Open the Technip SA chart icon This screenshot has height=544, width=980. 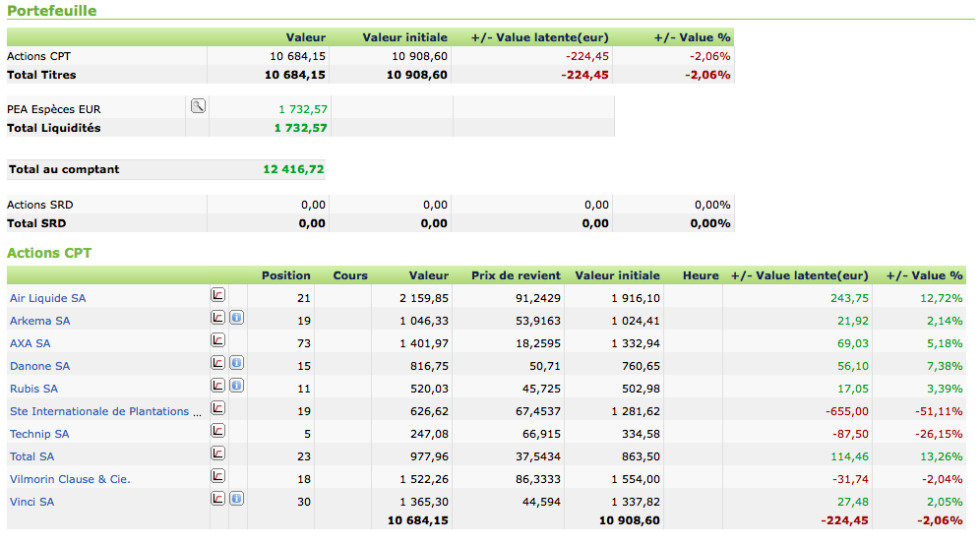(217, 431)
